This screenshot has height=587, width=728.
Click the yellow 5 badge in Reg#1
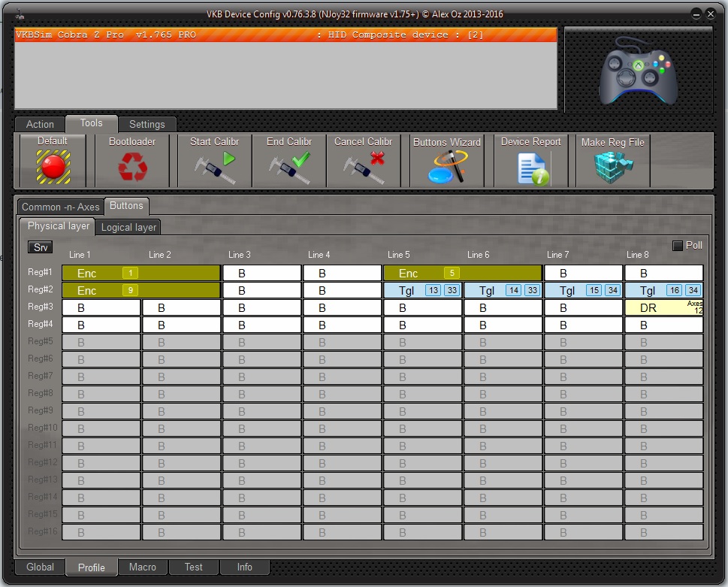(x=452, y=273)
